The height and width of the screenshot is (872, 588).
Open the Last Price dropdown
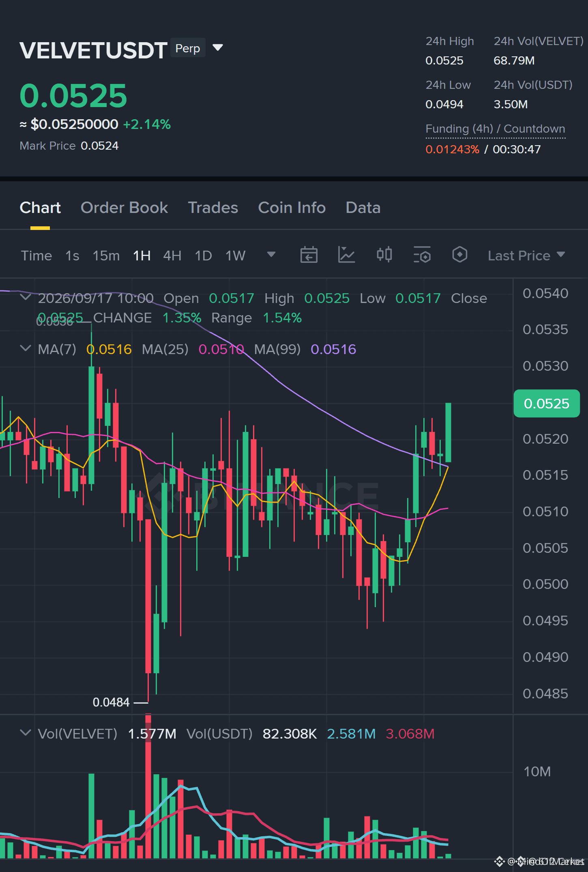(526, 256)
